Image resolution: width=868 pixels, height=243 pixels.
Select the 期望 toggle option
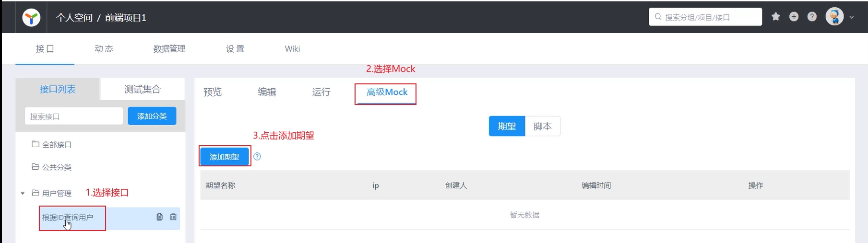pos(507,126)
